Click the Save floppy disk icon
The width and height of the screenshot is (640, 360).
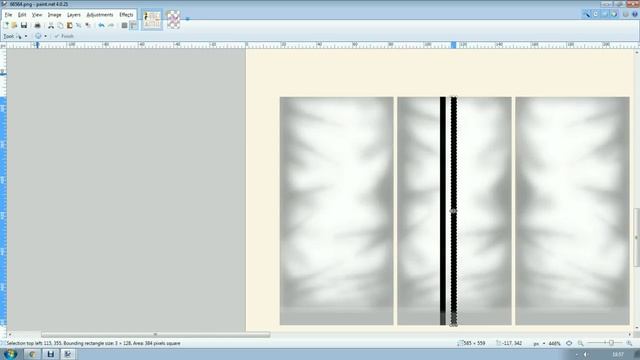pos(24,25)
